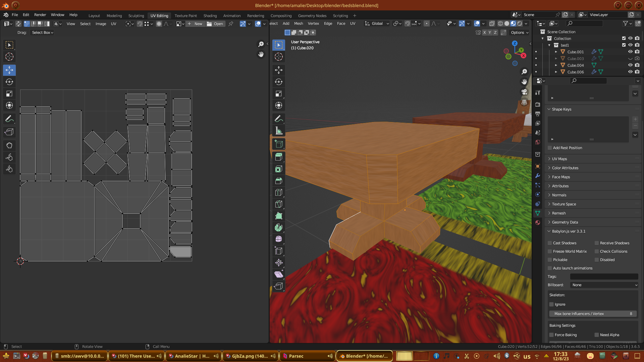Open the Billboard dropdown set to None
This screenshot has width=644, height=362.
click(604, 285)
